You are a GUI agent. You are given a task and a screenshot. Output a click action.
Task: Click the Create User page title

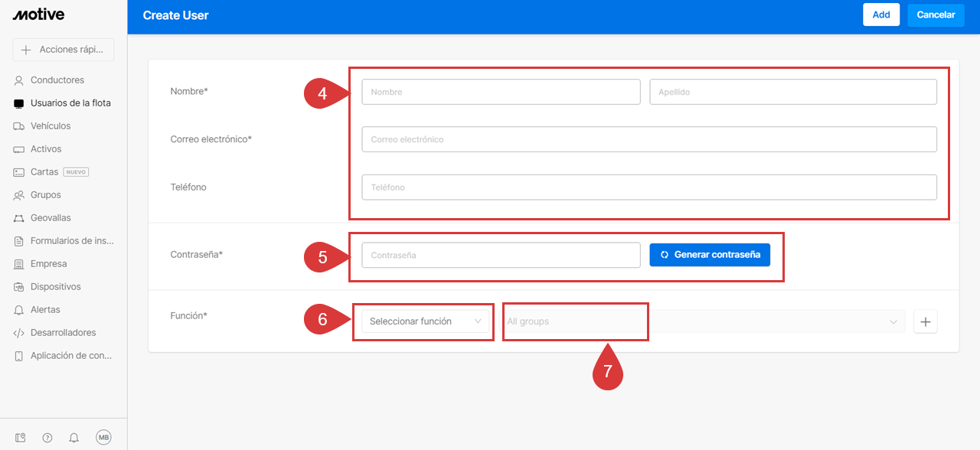(175, 15)
